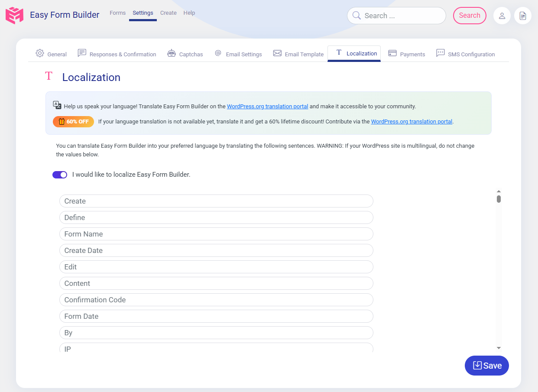The height and width of the screenshot is (392, 538).
Task: Open the user profile icon
Action: point(502,15)
